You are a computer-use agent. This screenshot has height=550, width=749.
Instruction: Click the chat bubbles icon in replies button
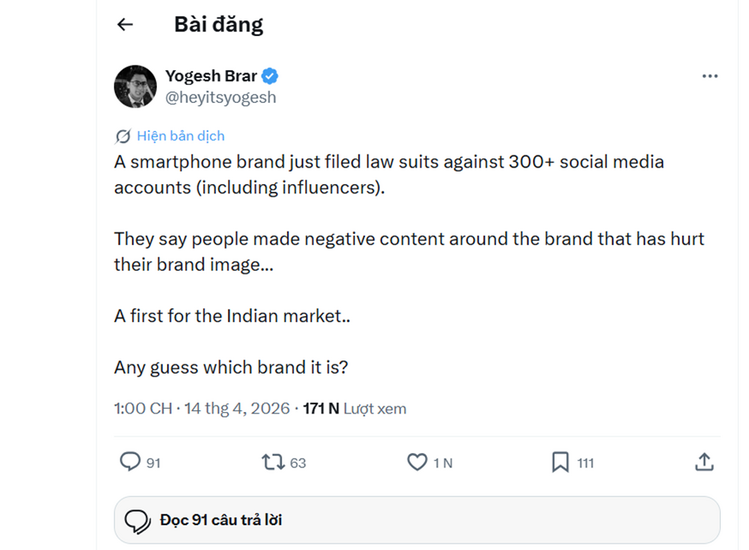(x=137, y=521)
